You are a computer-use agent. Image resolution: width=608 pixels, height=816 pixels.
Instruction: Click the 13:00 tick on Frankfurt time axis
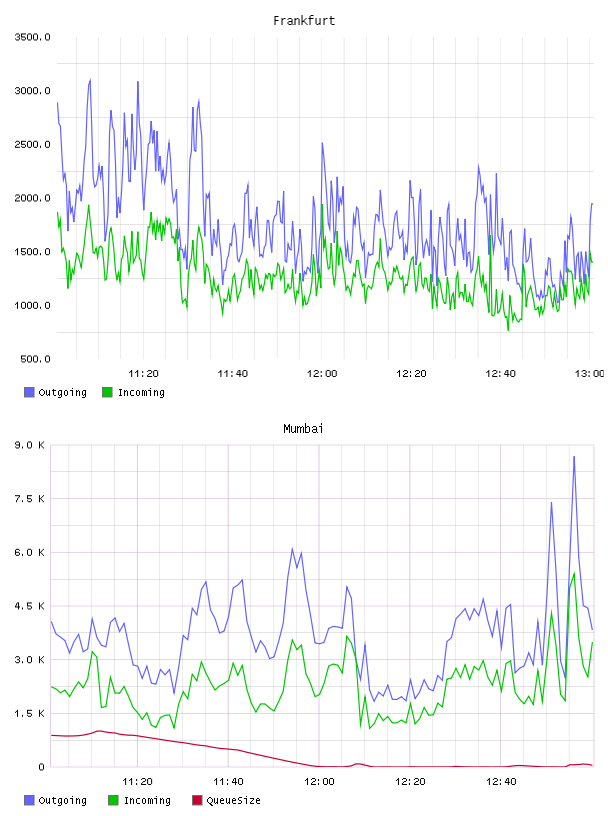(x=590, y=374)
